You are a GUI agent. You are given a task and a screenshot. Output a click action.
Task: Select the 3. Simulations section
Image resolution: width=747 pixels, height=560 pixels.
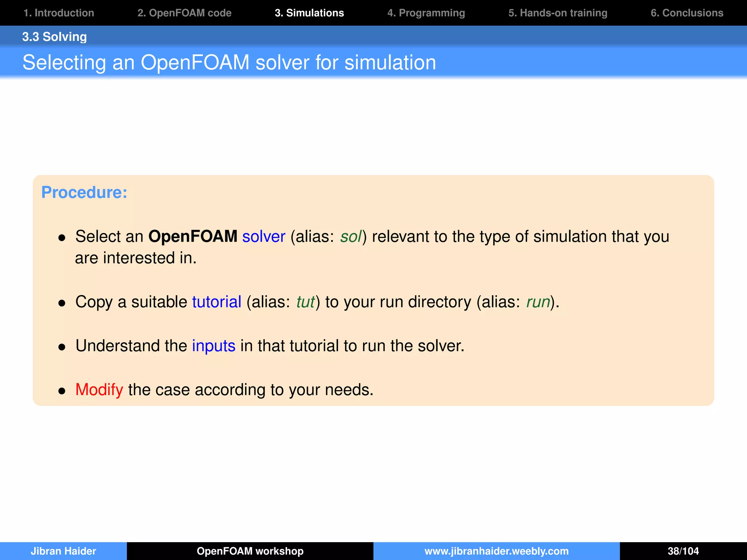pyautogui.click(x=309, y=13)
